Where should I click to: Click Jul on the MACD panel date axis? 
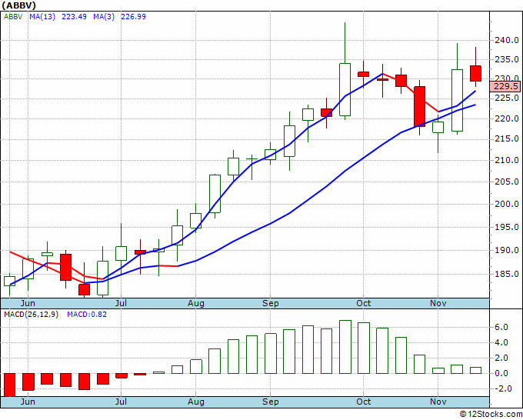point(121,402)
